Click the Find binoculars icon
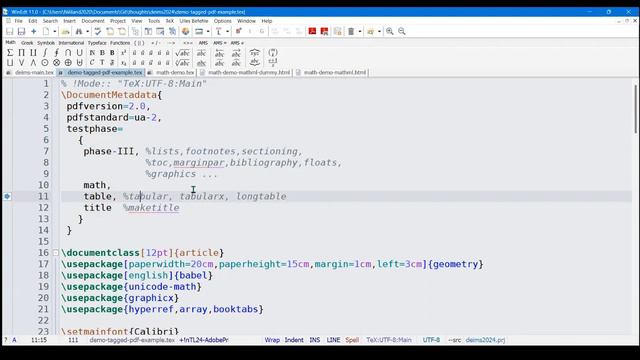 [79, 31]
